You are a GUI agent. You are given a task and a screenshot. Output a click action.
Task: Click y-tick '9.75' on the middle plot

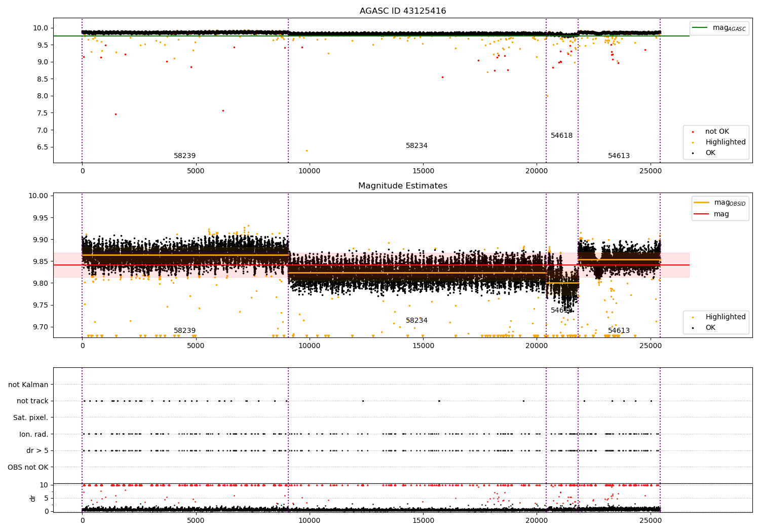[x=41, y=306]
